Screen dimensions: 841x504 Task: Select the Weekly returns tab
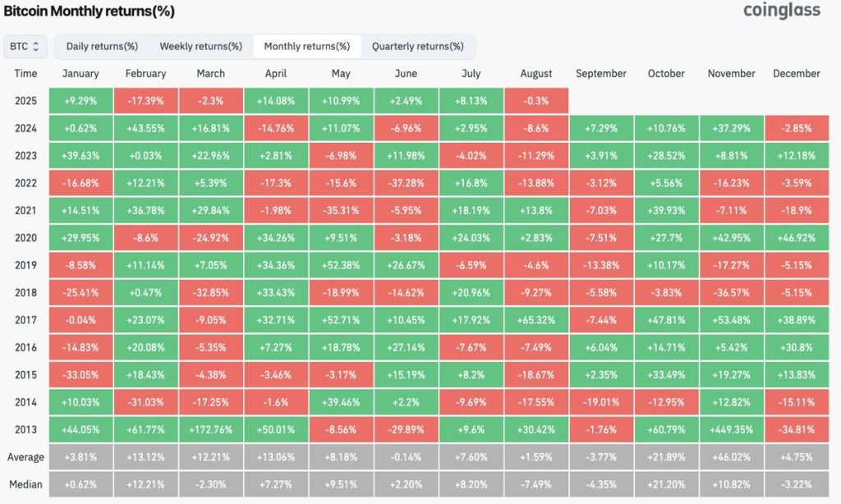(201, 47)
